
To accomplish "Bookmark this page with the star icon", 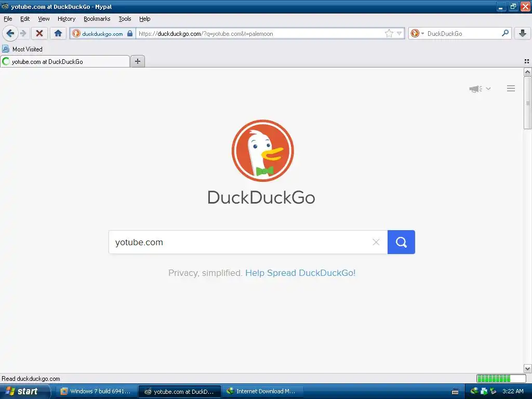I will [x=389, y=33].
